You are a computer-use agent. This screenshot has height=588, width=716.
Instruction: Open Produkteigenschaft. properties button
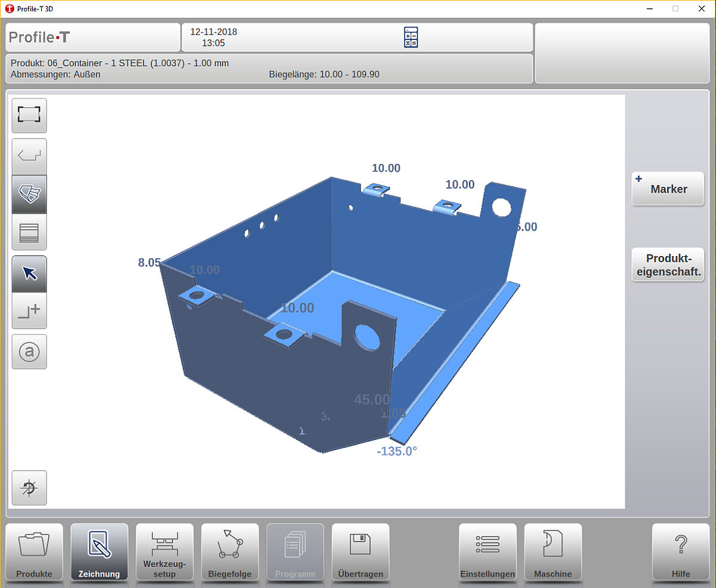point(668,265)
